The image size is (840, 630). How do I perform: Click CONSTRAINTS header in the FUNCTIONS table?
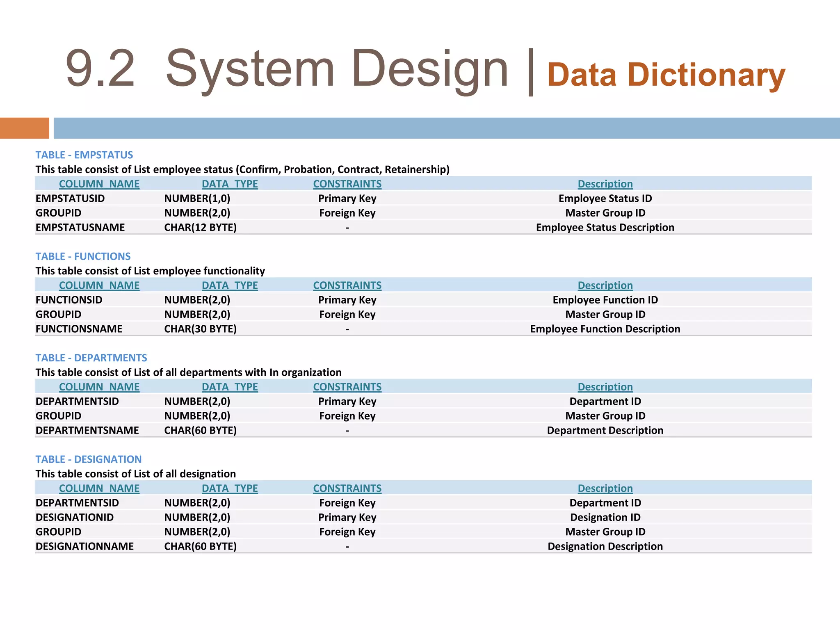coord(347,285)
